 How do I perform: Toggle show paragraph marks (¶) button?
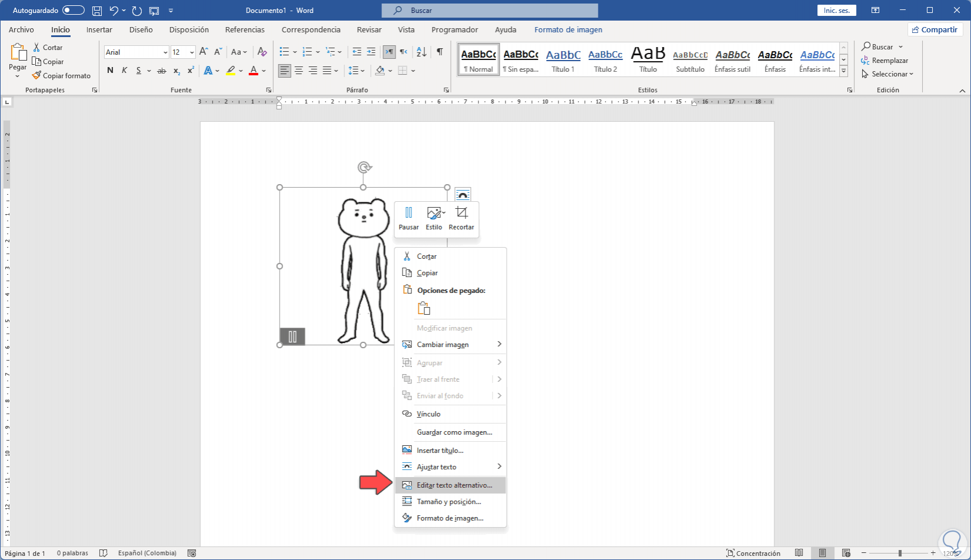coord(440,52)
